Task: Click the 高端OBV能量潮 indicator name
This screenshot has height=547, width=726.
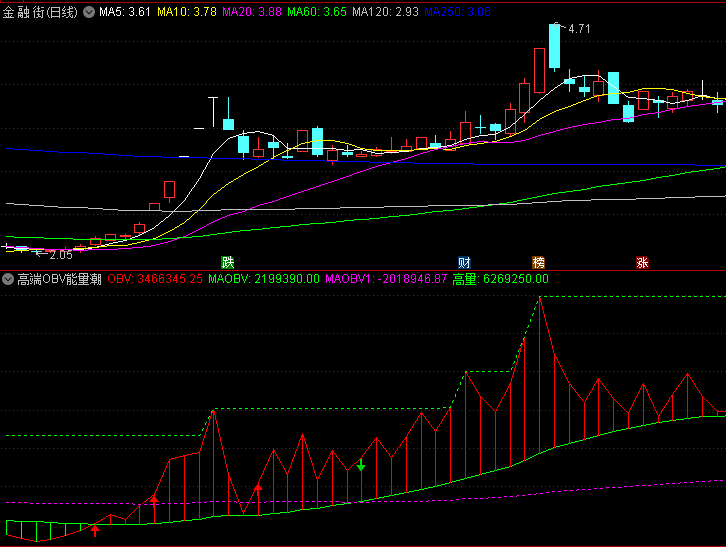Action: click(59, 279)
